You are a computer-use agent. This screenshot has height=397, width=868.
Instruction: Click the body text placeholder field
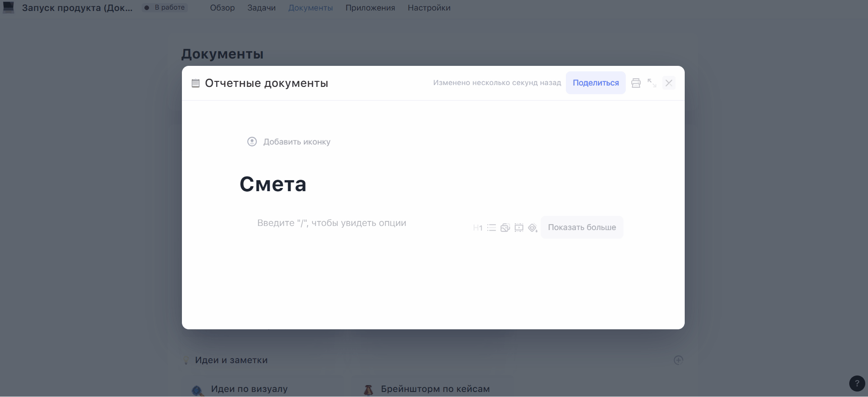tap(331, 223)
